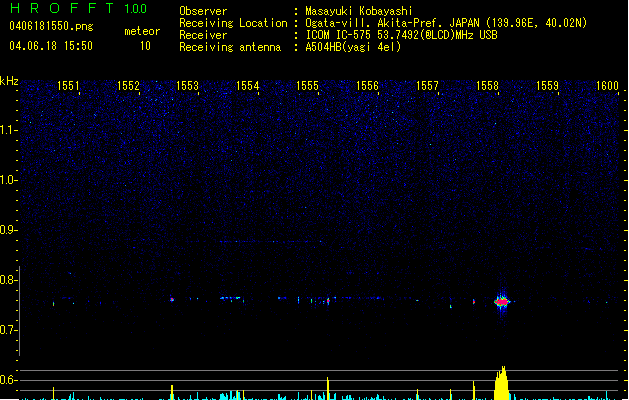Click the 1556 time axis marker
Screen dimensions: 629x400
coord(367,86)
